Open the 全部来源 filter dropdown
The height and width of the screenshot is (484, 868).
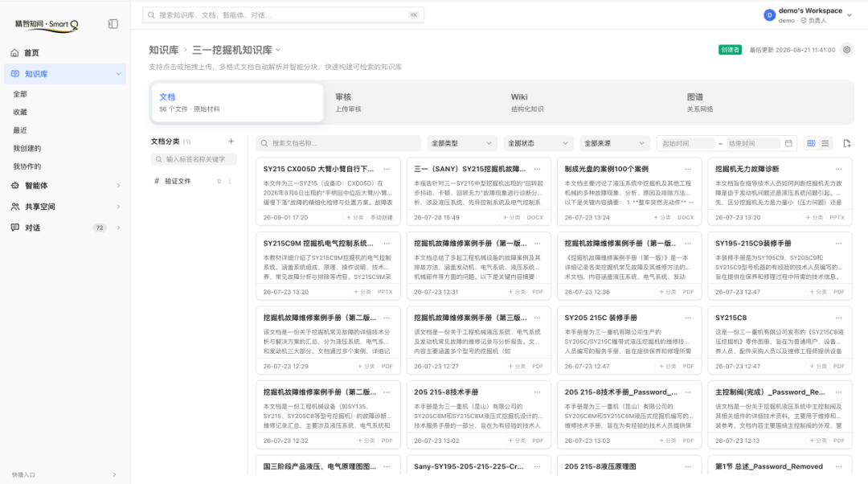tap(615, 143)
